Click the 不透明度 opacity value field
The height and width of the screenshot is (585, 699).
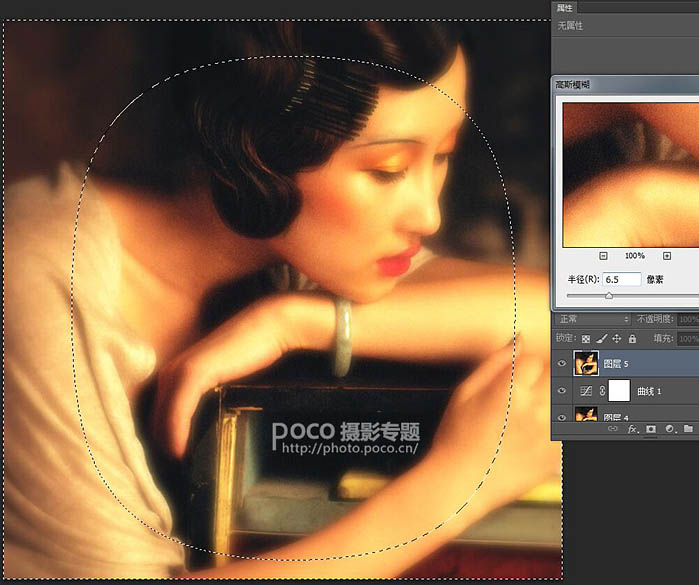click(688, 320)
